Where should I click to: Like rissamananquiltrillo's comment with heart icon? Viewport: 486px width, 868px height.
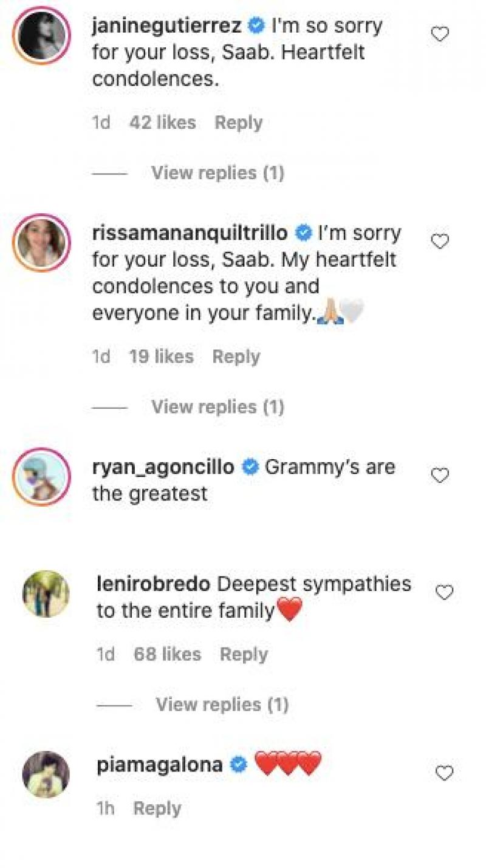(439, 242)
